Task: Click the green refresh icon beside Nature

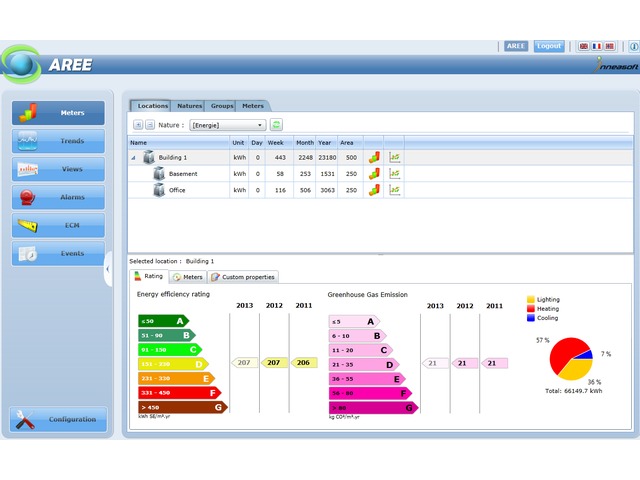Action: (x=276, y=125)
